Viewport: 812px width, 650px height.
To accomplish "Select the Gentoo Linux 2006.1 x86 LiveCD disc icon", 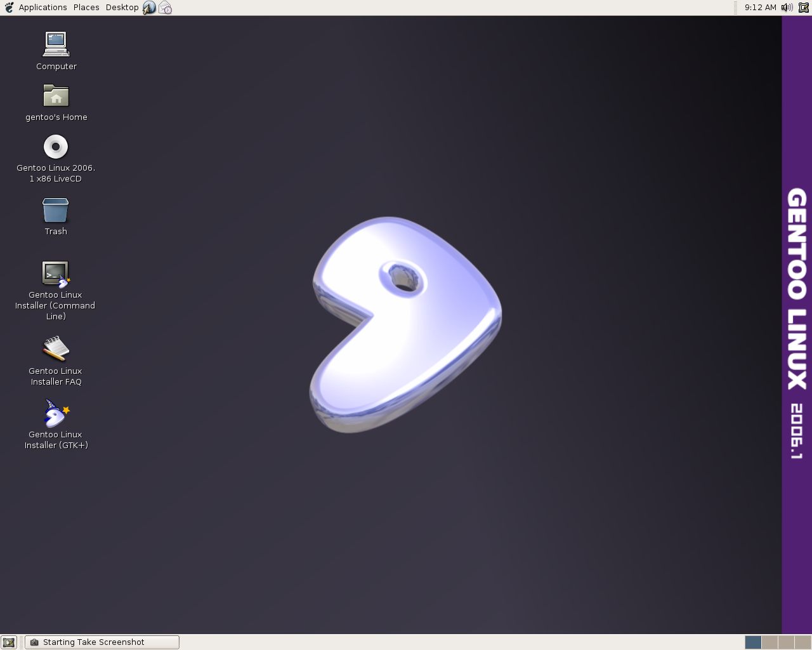I will pyautogui.click(x=56, y=147).
